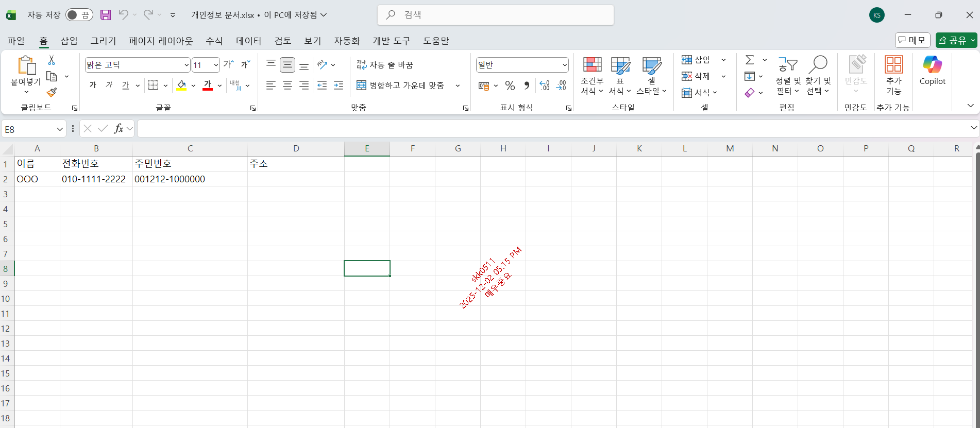
Task: Click the Cut scissors icon
Action: tap(52, 60)
